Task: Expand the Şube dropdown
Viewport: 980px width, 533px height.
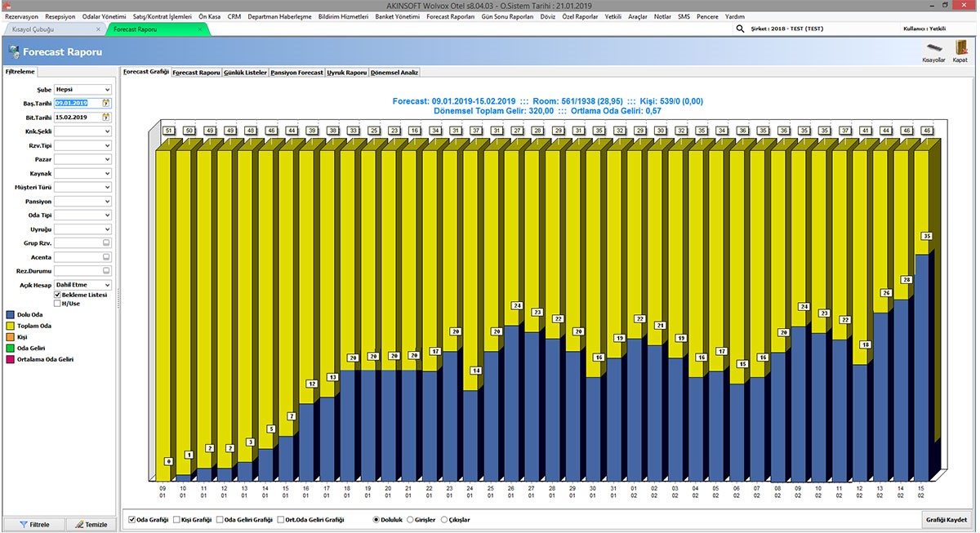Action: pos(107,90)
